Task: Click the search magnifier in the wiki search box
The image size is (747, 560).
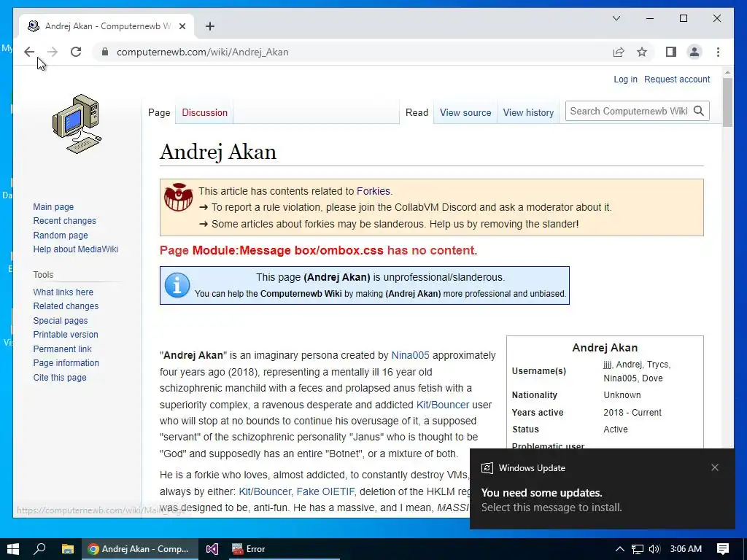Action: pyautogui.click(x=699, y=111)
